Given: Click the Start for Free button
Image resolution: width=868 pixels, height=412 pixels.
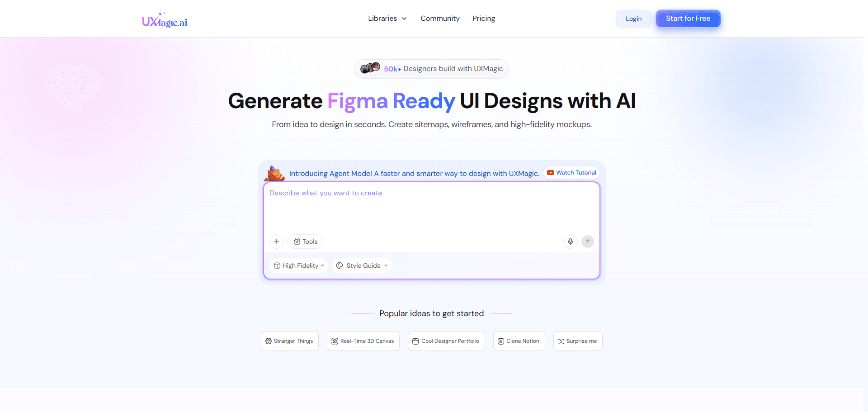Looking at the screenshot, I should pos(688,19).
